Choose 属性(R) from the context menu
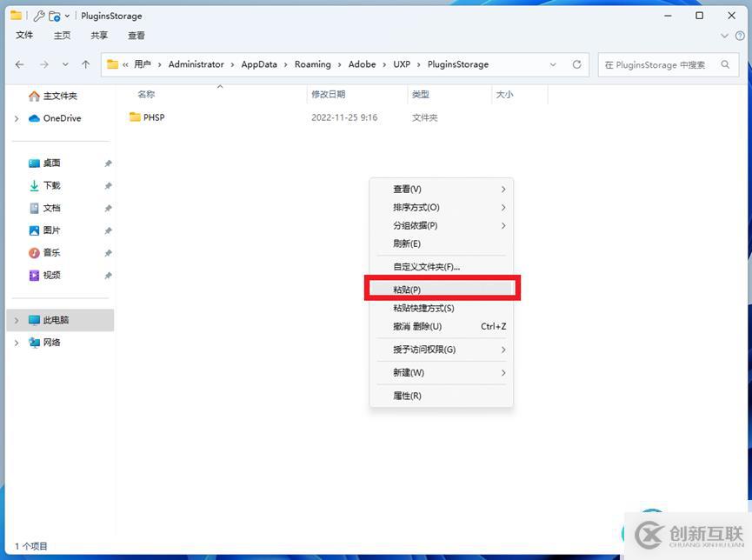The image size is (752, 560). point(442,396)
